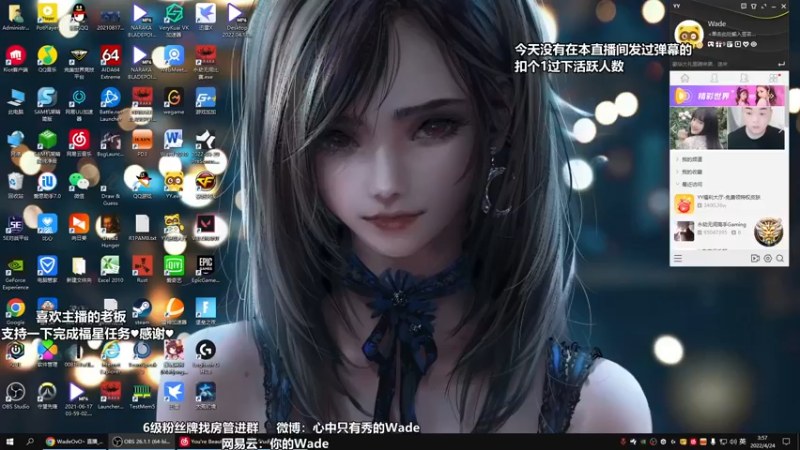Open the Internet Explorer desktop shortcut
Viewport: 800px width, 450px height.
[x=110, y=357]
